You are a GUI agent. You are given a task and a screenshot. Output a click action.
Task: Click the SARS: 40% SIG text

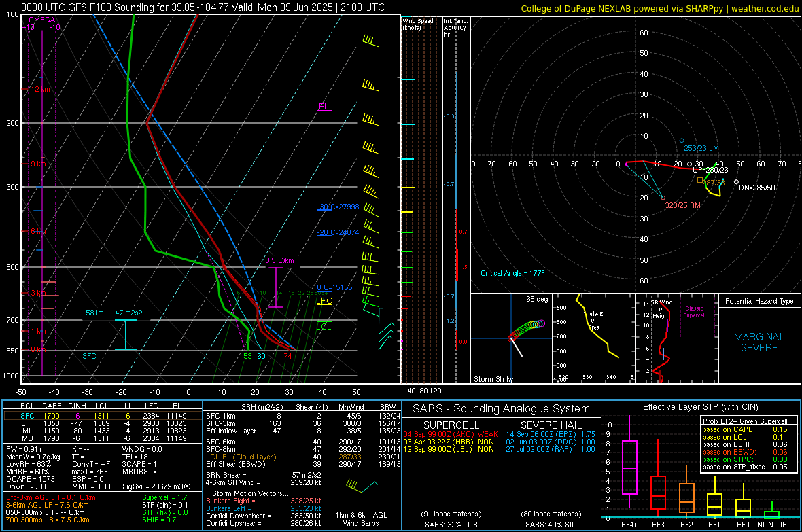click(551, 525)
